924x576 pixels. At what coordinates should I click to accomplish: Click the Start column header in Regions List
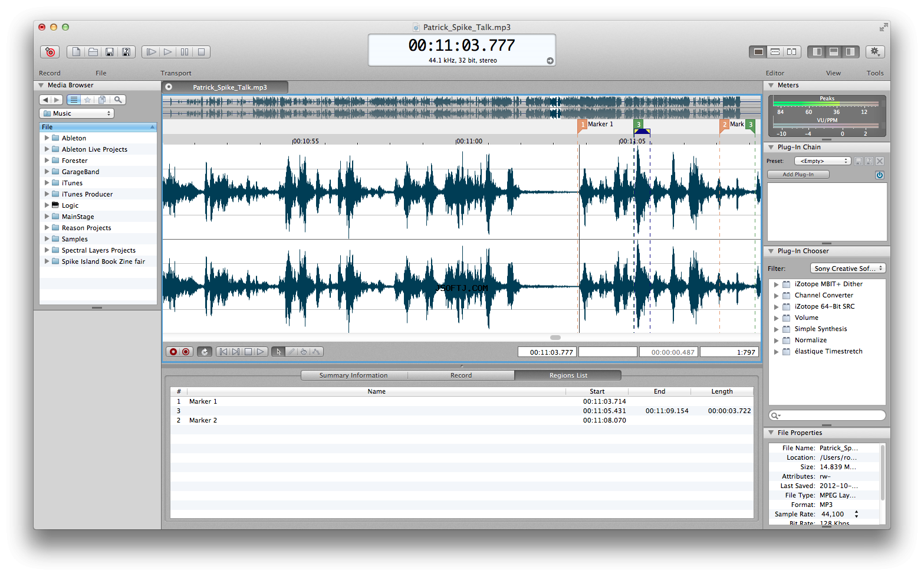coord(597,391)
